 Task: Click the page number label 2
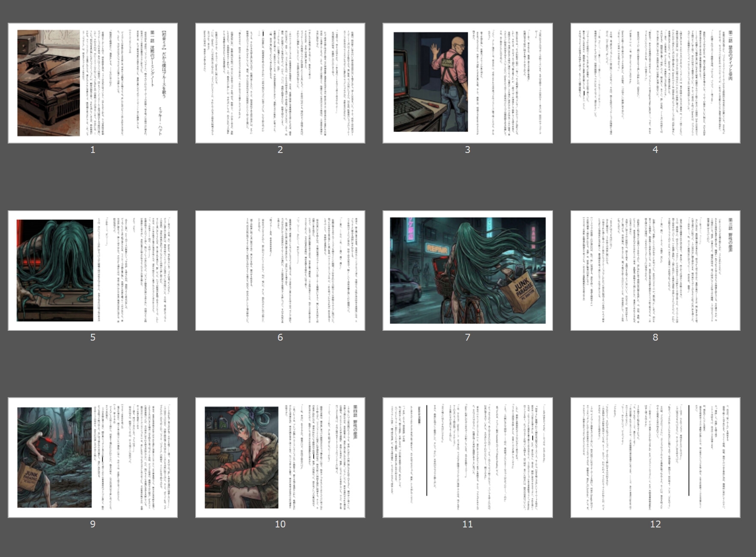280,150
